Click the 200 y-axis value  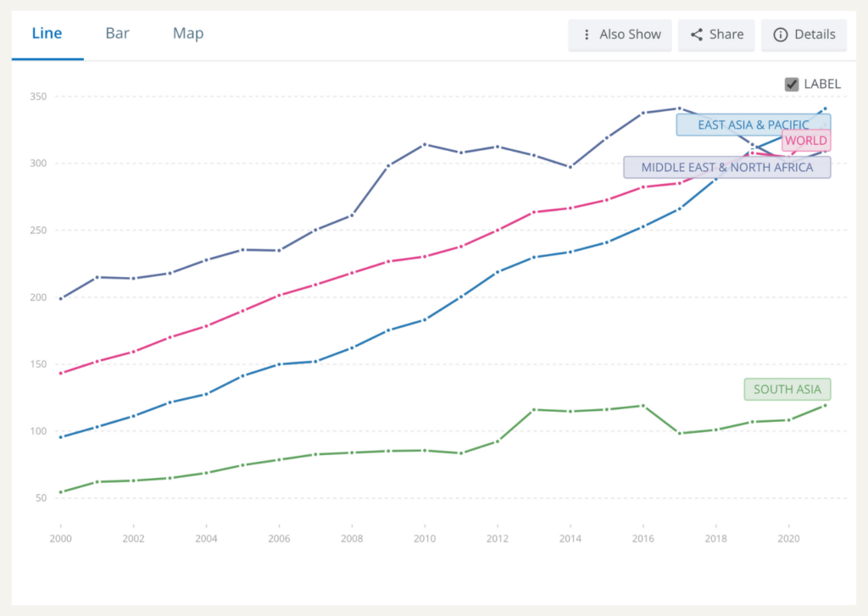pyautogui.click(x=39, y=297)
